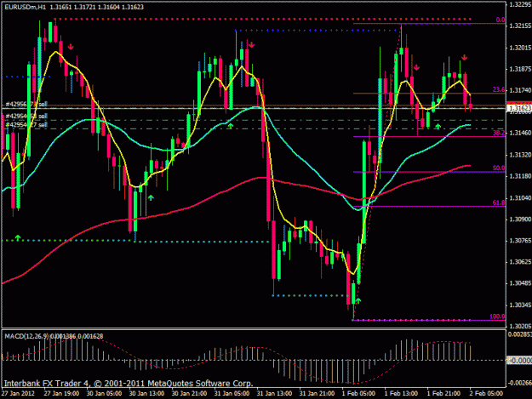Viewport: 532px width, 399px height.
Task: Click the 1.31180 price axis label
Action: point(520,176)
